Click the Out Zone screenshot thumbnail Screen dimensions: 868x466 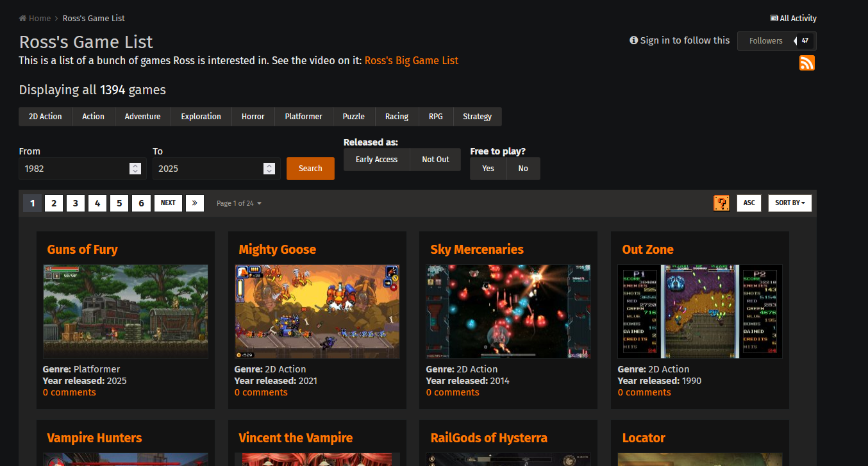point(700,312)
